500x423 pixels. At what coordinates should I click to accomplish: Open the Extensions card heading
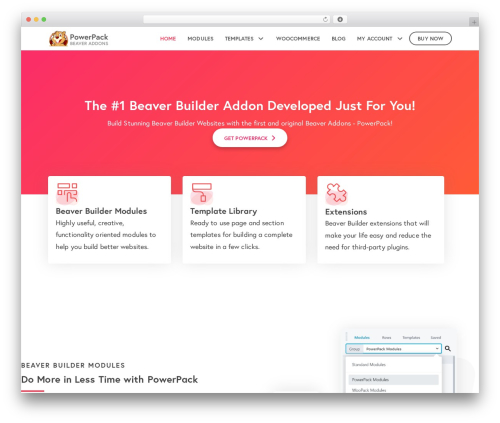pos(346,212)
